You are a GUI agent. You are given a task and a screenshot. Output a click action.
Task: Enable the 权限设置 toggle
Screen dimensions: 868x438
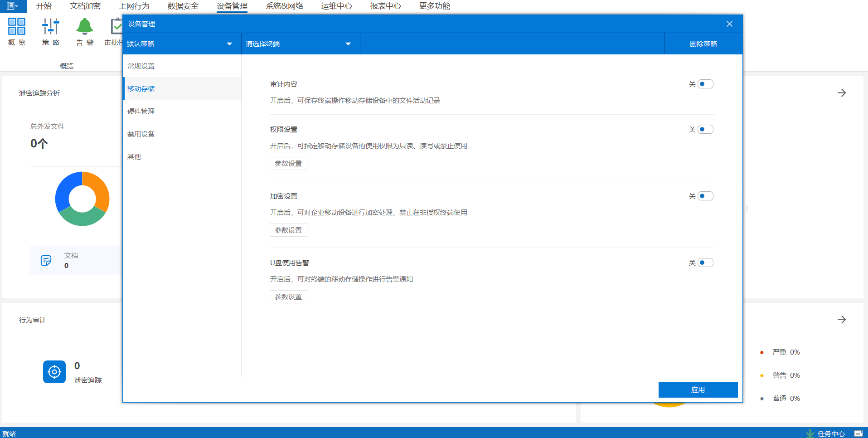tap(705, 130)
